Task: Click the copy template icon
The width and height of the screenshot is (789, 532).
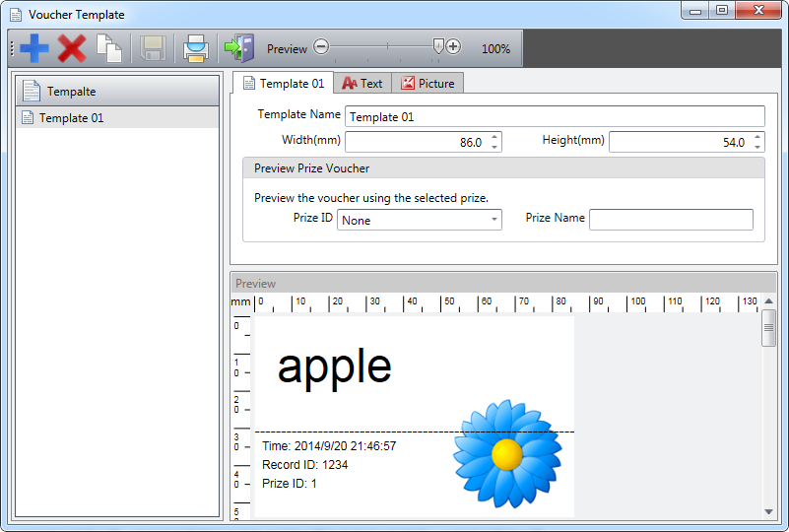Action: [109, 48]
